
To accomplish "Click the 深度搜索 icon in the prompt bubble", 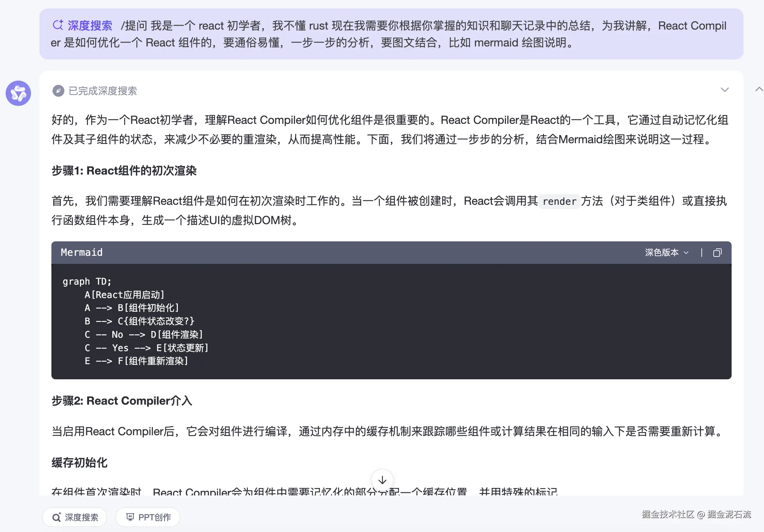I will 58,25.
